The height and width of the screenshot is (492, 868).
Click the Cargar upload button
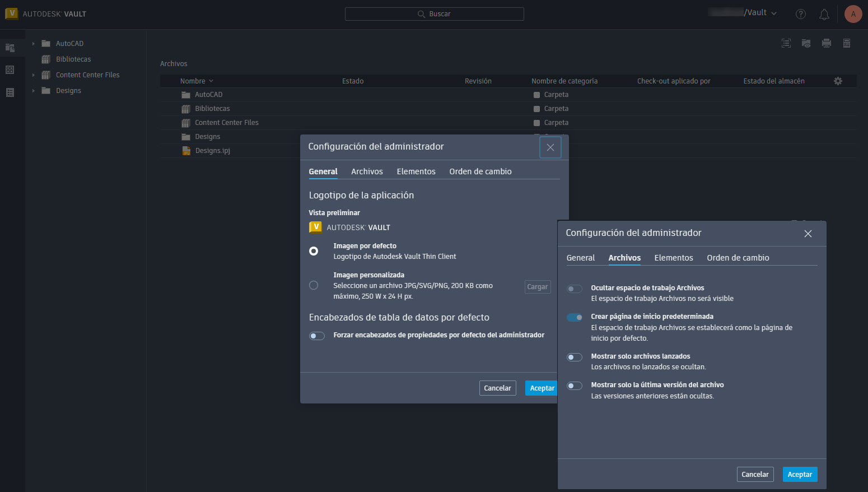538,287
